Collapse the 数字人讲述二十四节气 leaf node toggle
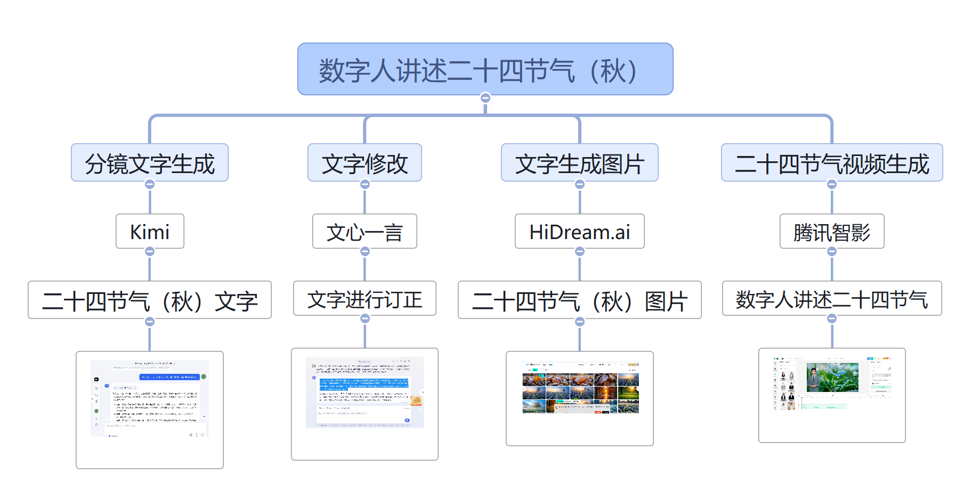This screenshot has height=500, width=980. click(832, 318)
